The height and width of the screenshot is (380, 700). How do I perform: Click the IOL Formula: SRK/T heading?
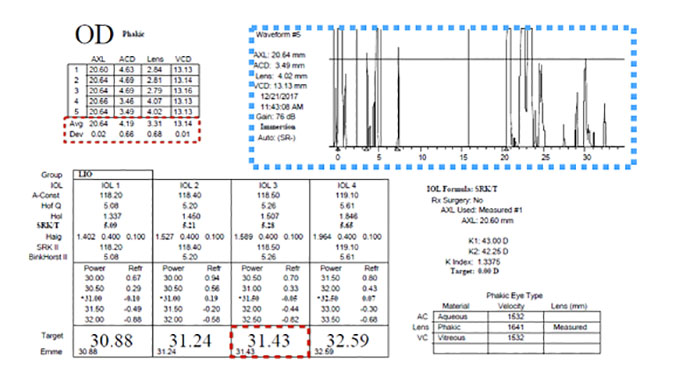[462, 189]
